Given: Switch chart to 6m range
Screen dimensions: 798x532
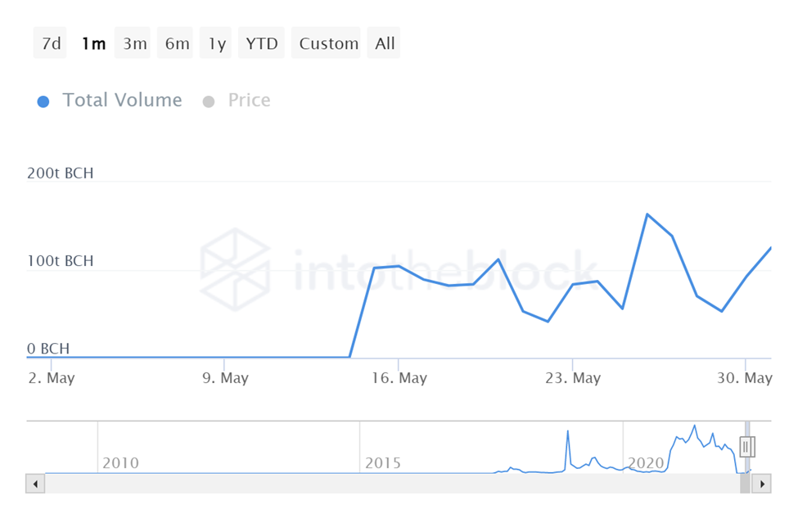Looking at the screenshot, I should (177, 43).
